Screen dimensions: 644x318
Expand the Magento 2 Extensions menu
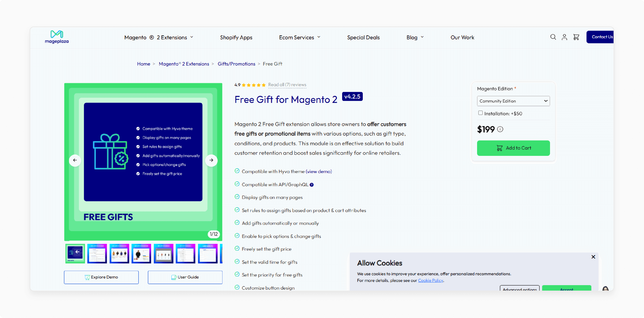(158, 37)
